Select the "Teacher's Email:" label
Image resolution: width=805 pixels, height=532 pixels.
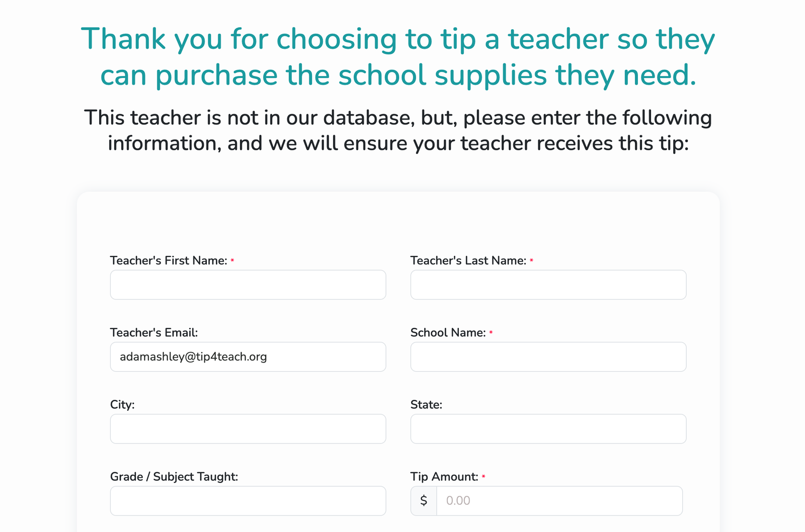154,332
